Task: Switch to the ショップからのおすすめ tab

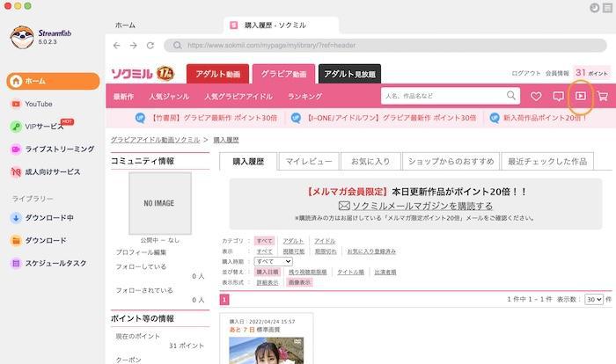Action: 451,162
